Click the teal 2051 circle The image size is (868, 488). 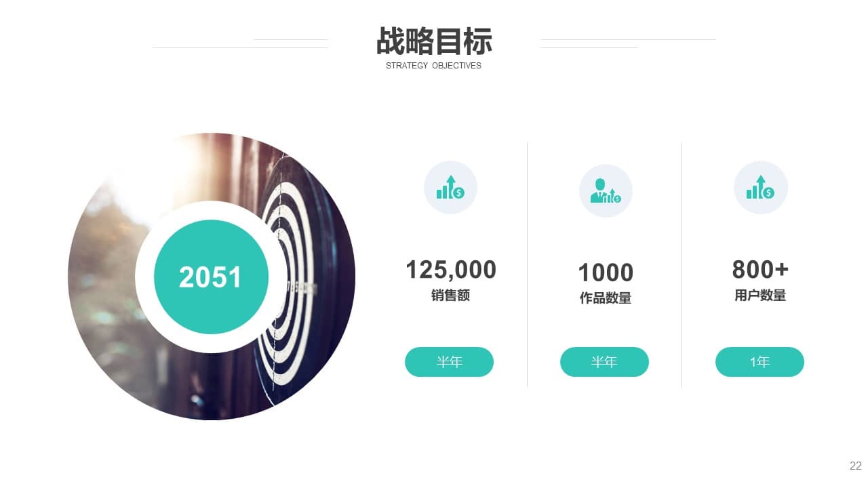click(x=211, y=277)
